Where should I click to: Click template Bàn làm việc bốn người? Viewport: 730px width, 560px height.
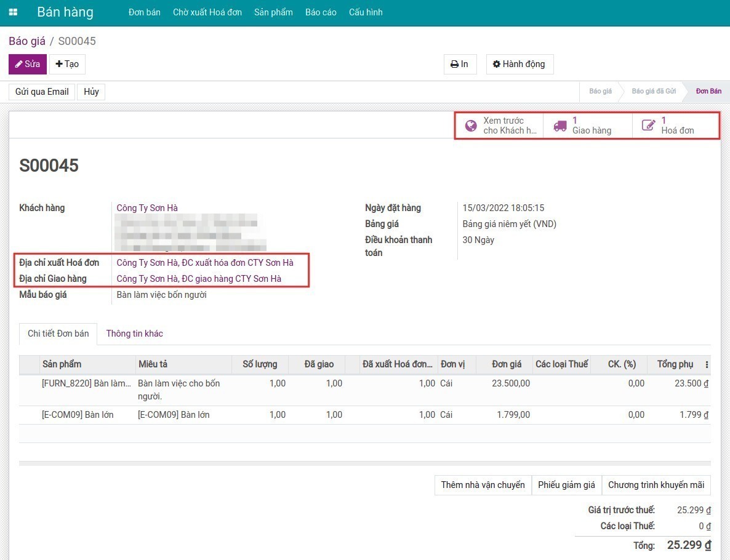(x=161, y=295)
